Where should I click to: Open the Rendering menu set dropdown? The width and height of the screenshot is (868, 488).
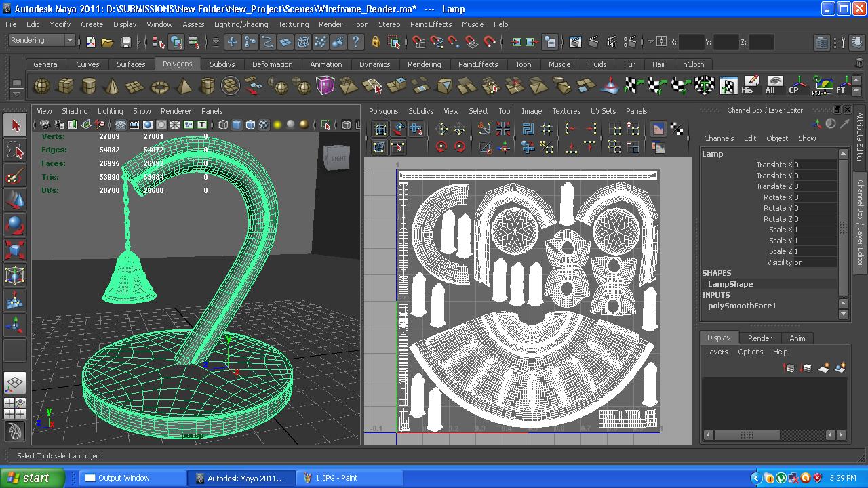[x=41, y=40]
